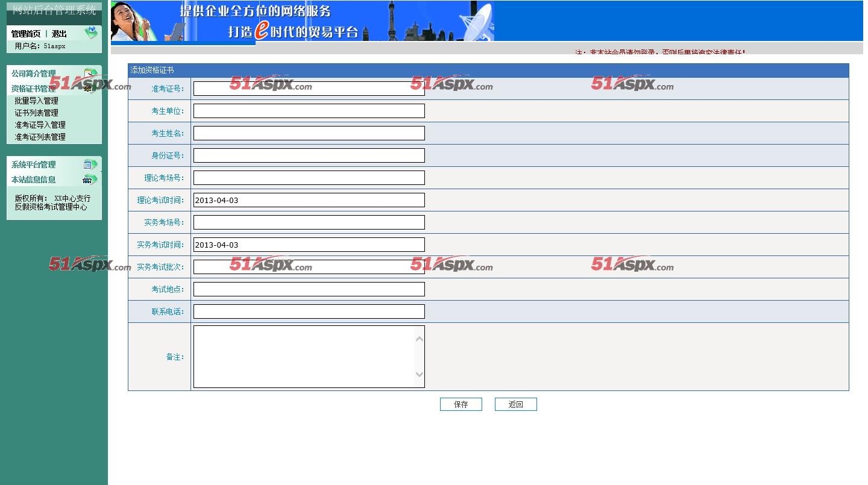Viewport: 868px width, 485px height.
Task: Open the 管理首页 link
Action: [x=26, y=34]
